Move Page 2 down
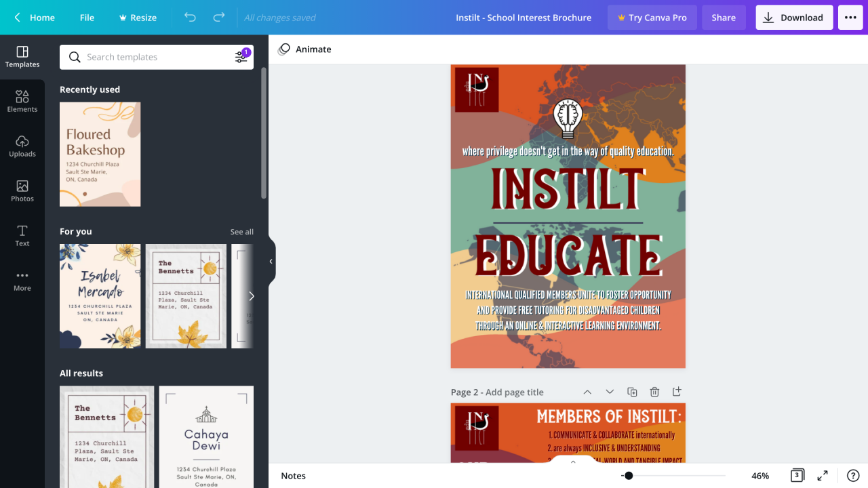This screenshot has width=868, height=488. [610, 392]
